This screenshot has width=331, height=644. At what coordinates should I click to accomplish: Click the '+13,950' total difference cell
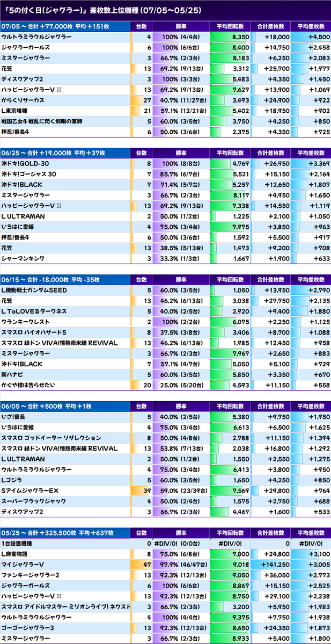[x=270, y=290]
